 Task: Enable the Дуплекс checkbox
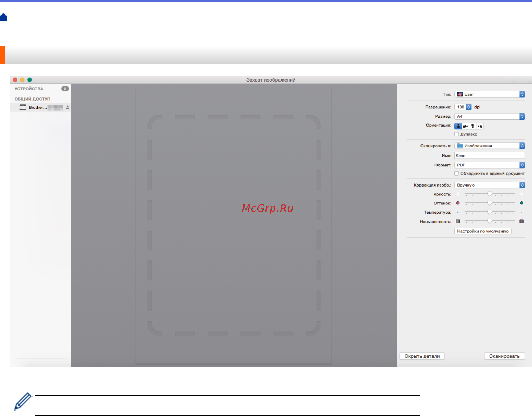[456, 134]
